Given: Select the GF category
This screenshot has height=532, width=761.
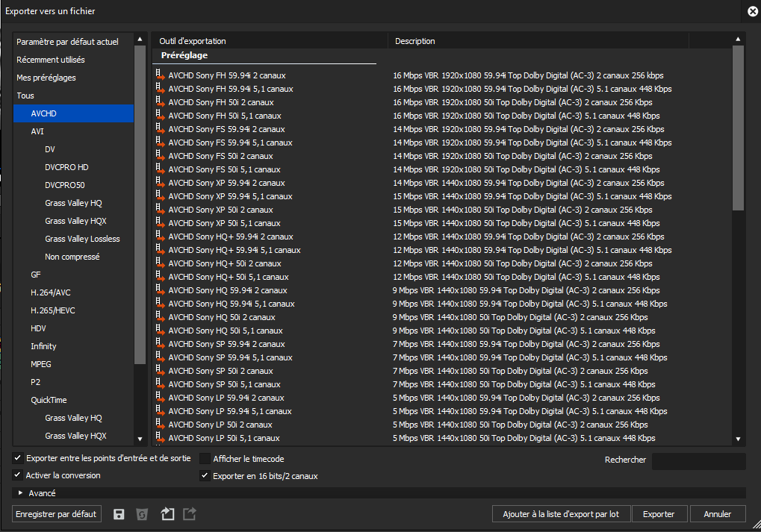Looking at the screenshot, I should [x=73, y=275].
